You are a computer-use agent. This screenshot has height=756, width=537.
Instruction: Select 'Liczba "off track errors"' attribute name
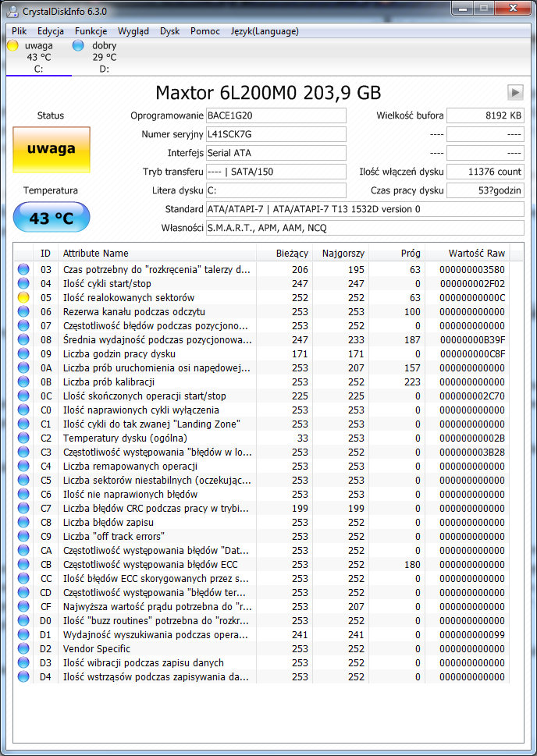(x=115, y=536)
